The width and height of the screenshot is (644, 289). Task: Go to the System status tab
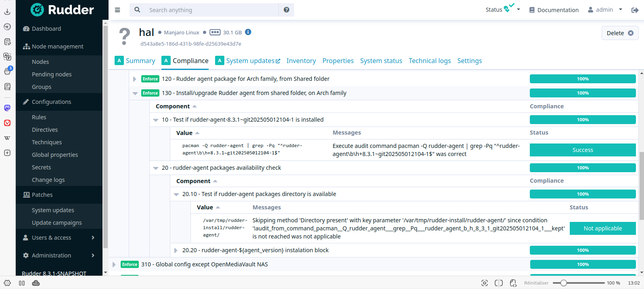point(381,61)
